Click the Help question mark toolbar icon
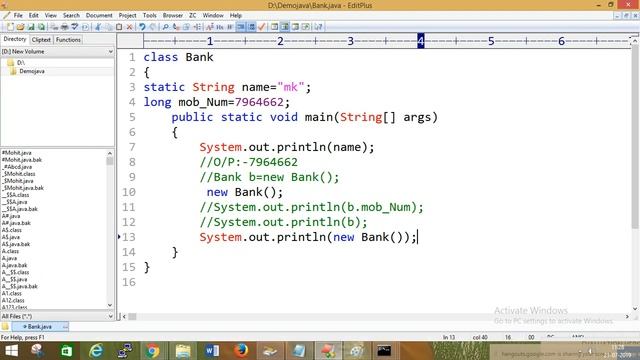The height and width of the screenshot is (360, 640). pos(319,27)
